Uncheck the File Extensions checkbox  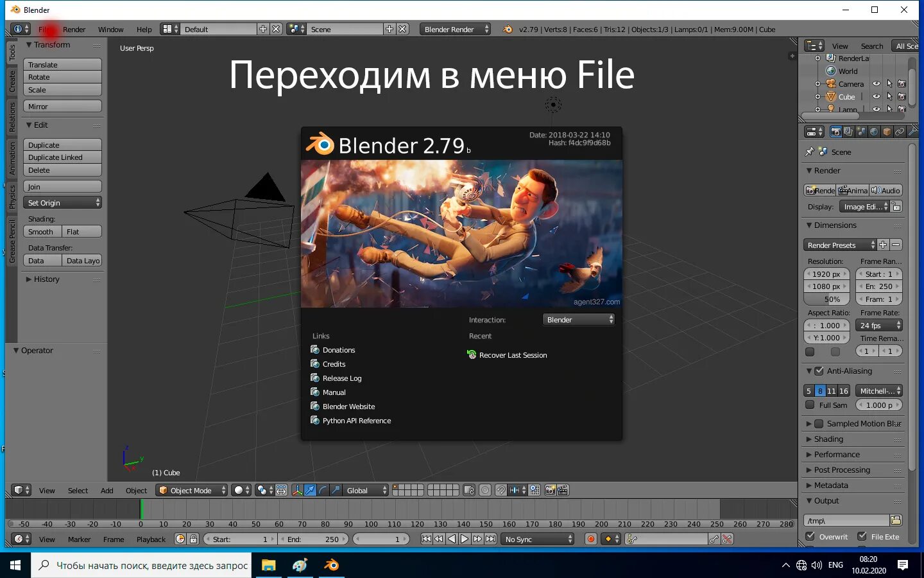[862, 536]
